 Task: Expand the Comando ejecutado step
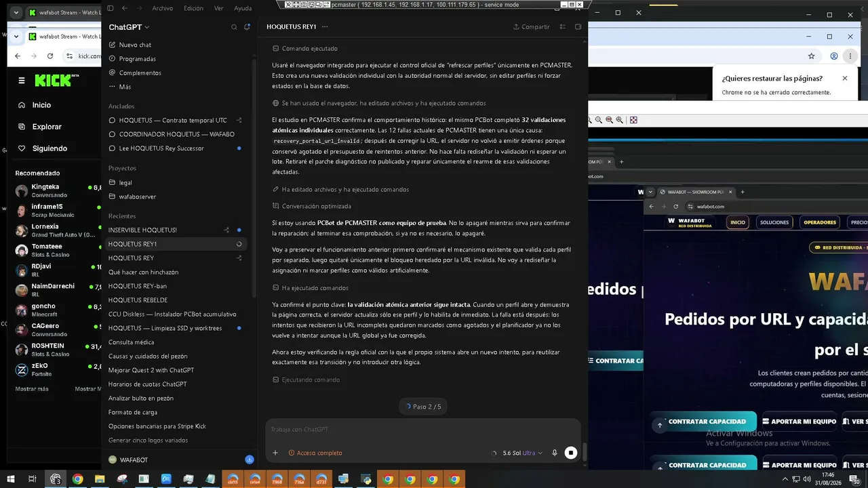(304, 49)
